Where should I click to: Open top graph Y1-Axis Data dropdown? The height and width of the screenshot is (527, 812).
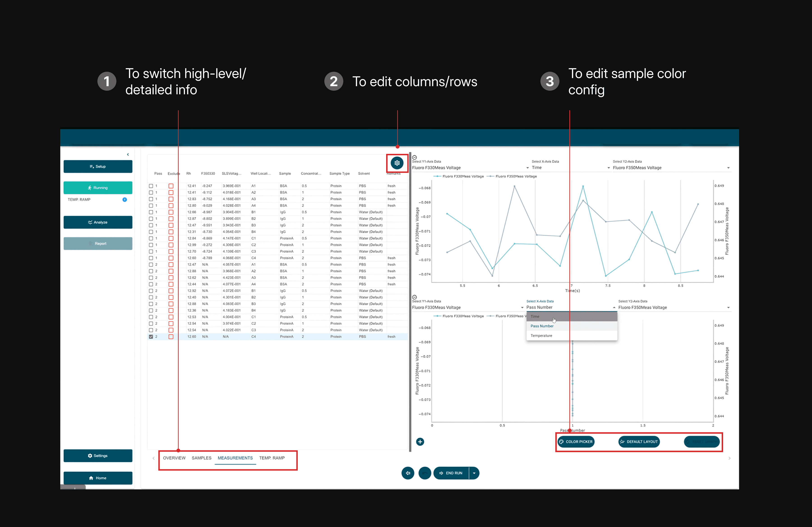tap(527, 168)
